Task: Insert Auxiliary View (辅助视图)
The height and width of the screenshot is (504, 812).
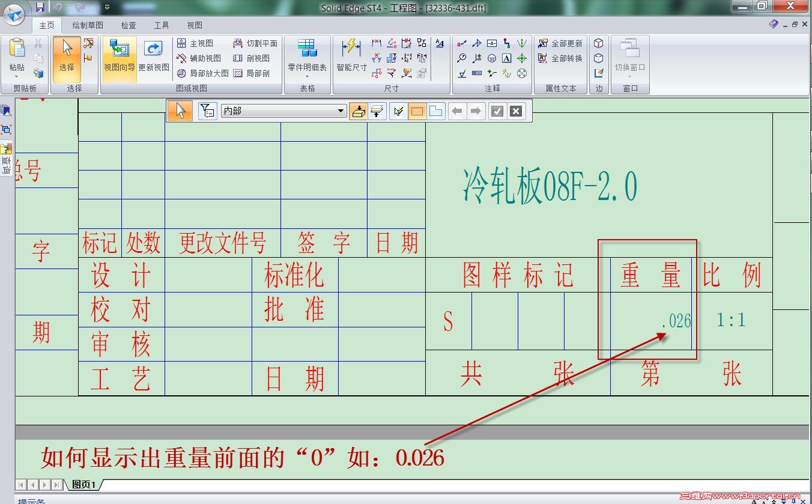Action: point(199,58)
